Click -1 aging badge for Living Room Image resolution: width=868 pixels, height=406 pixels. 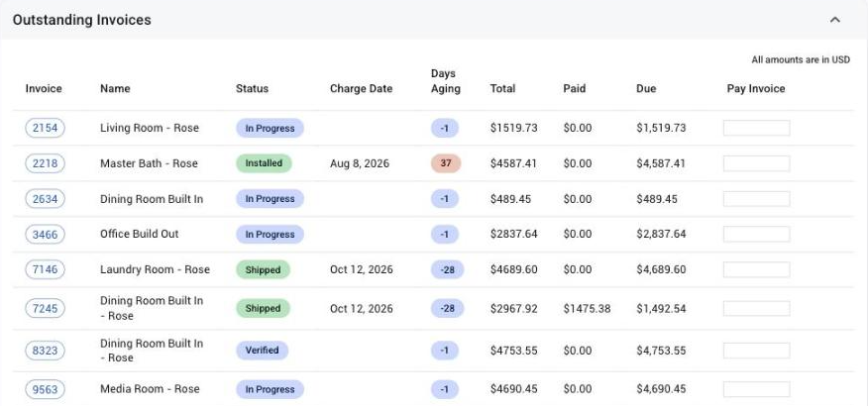point(445,128)
